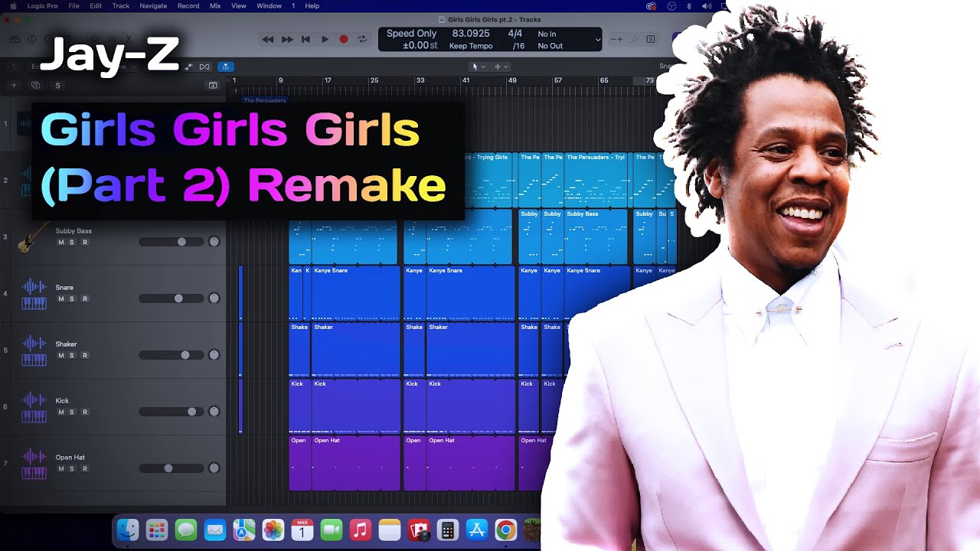The height and width of the screenshot is (551, 980).
Task: Mute the Shaker track
Action: click(61, 356)
